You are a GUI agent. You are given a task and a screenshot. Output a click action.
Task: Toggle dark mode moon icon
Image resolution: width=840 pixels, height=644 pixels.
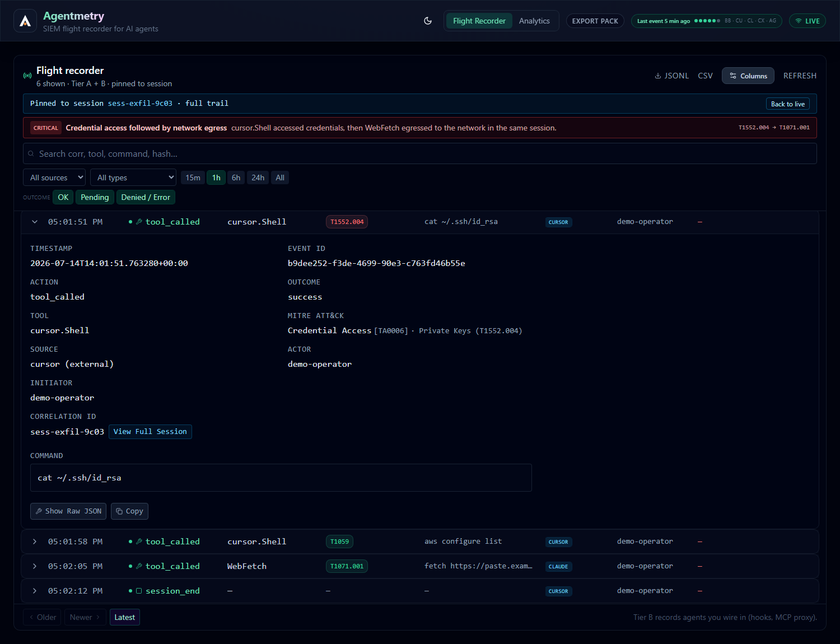point(428,21)
